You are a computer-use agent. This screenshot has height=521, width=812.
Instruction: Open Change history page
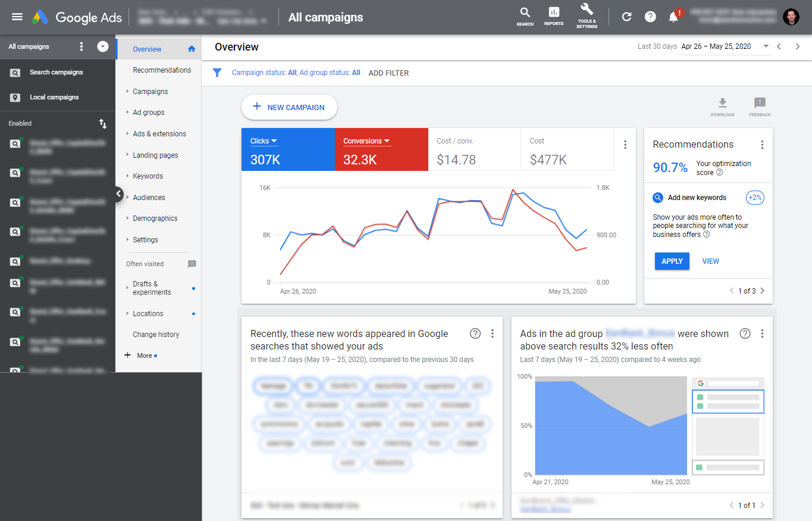click(156, 335)
